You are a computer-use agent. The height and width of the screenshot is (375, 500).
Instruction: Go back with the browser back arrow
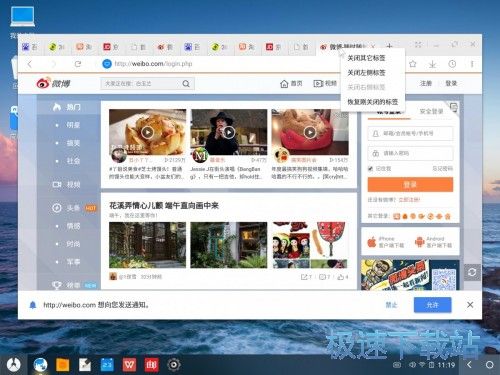(30, 64)
